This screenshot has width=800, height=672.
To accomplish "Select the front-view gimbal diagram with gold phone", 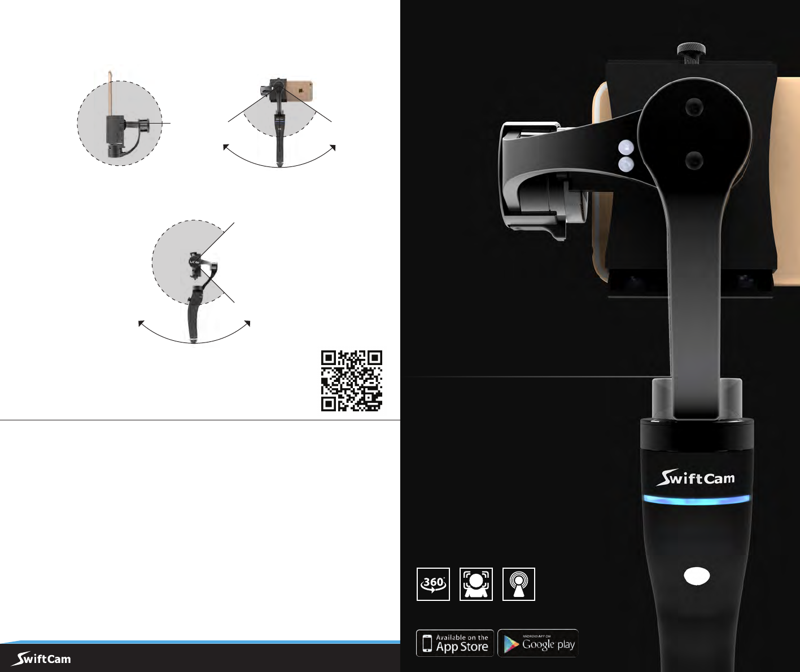I will (x=280, y=122).
